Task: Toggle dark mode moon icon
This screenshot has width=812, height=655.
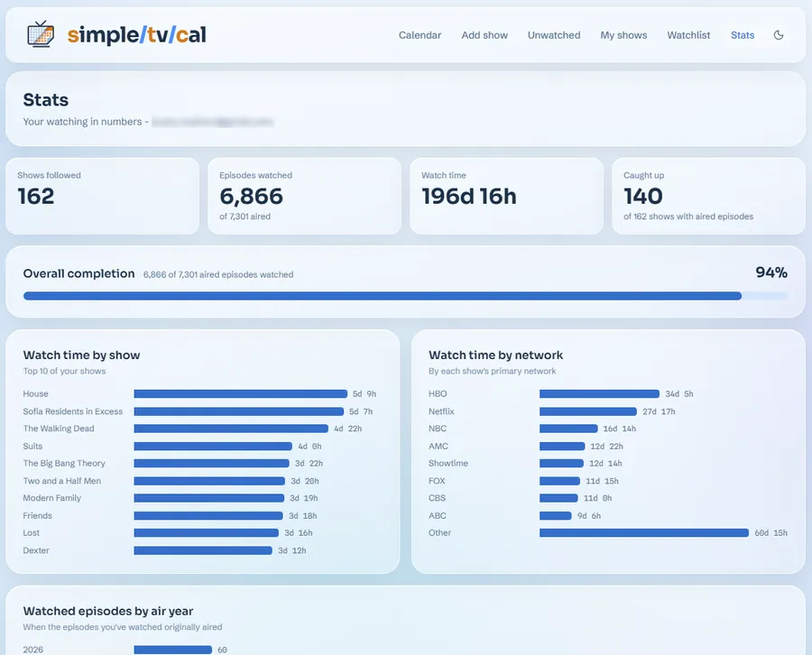Action: pyautogui.click(x=779, y=35)
